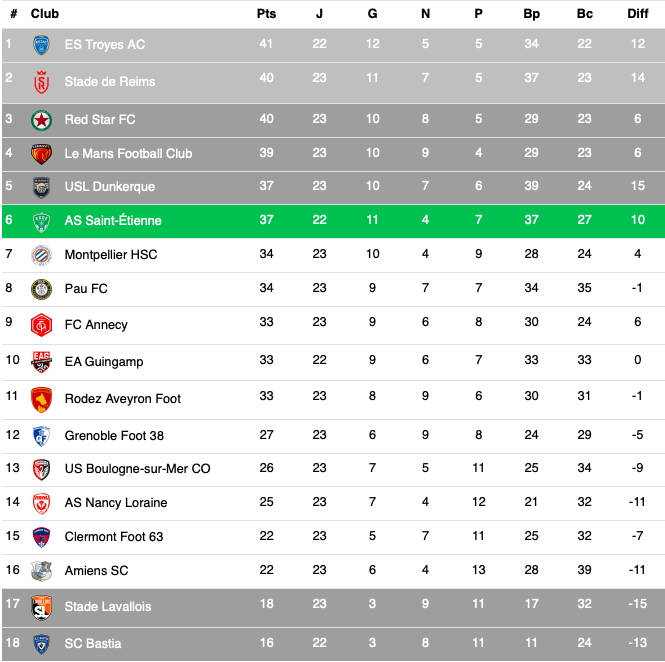Click the Club column header
The image size is (665, 662).
pos(45,14)
